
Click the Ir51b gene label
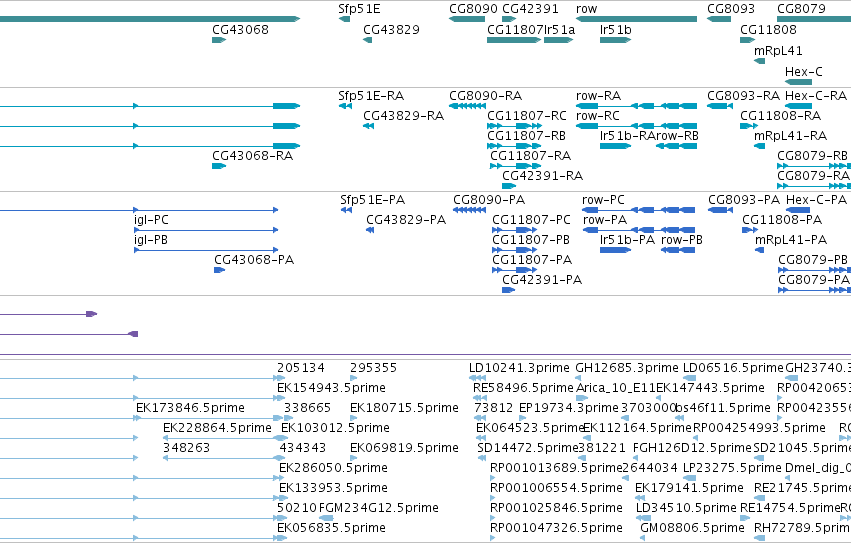[615, 29]
